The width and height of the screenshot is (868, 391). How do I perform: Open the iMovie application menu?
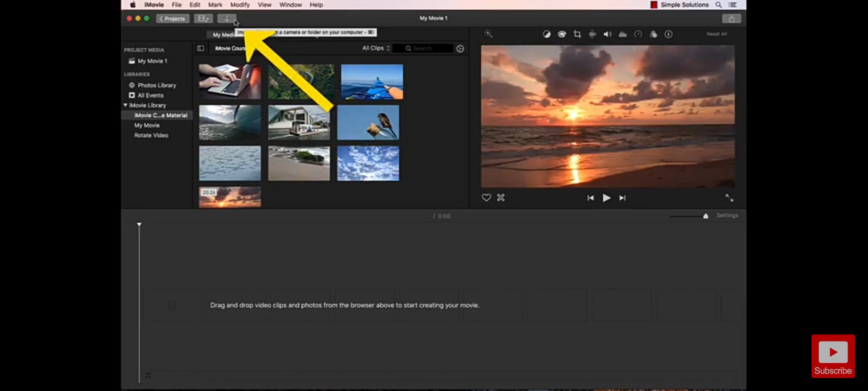tap(154, 5)
